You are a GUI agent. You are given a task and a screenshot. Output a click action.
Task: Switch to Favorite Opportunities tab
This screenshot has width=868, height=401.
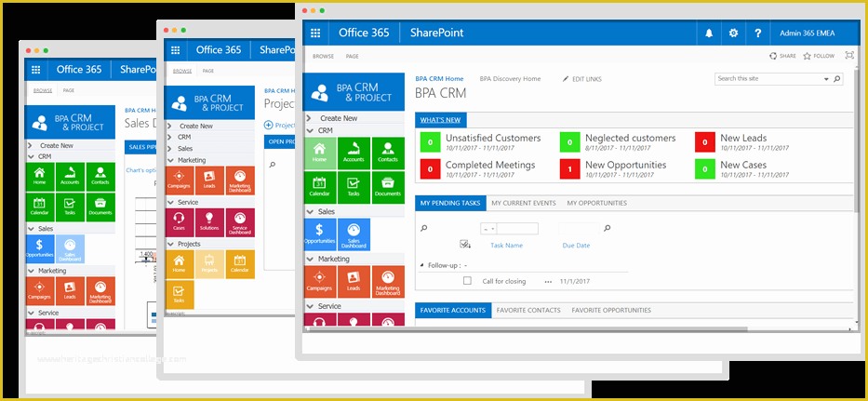click(x=611, y=310)
